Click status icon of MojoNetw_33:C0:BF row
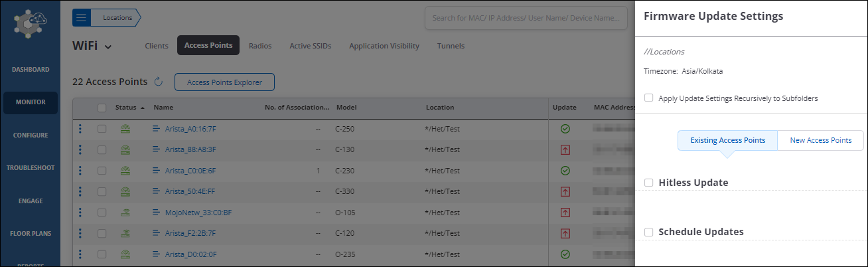This screenshot has width=868, height=267. pyautogui.click(x=125, y=213)
